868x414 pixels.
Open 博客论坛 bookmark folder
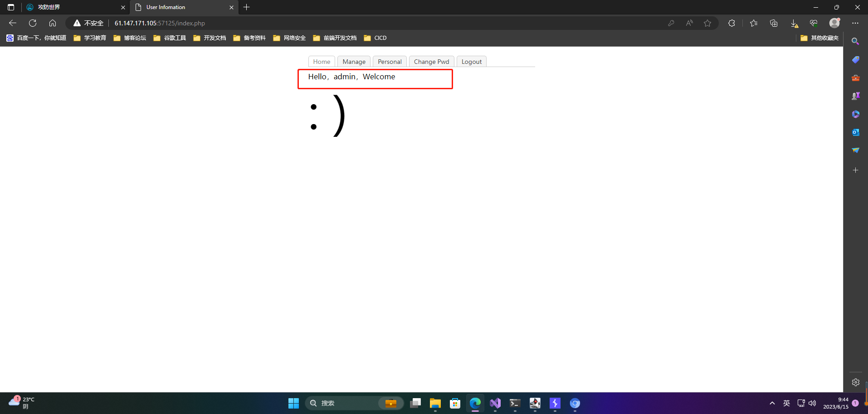click(130, 38)
